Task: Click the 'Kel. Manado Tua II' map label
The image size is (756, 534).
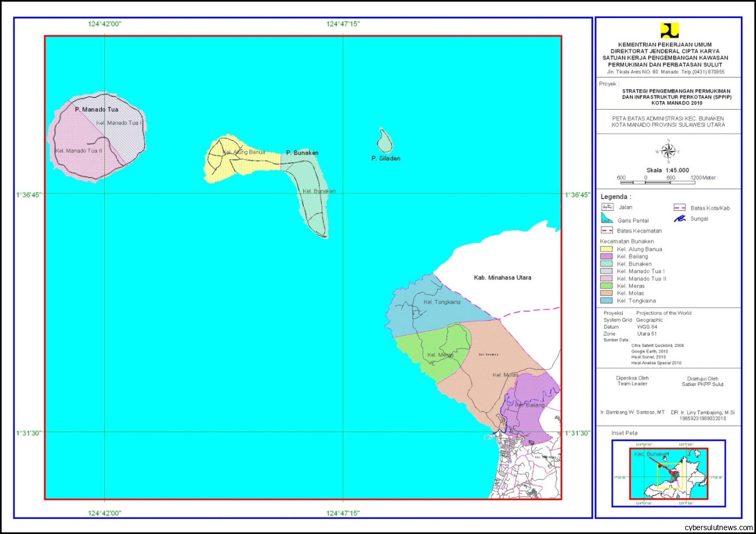Action: click(x=78, y=151)
